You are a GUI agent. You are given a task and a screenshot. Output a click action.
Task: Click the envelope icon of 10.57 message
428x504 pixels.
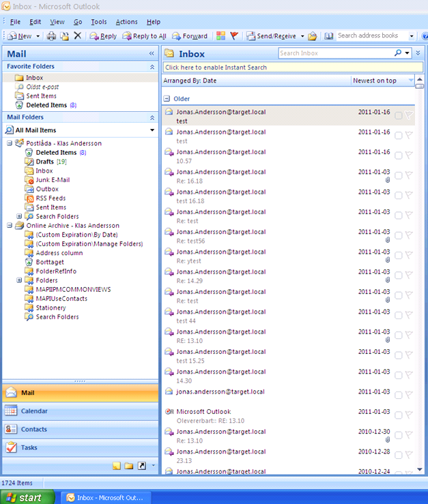coord(169,152)
